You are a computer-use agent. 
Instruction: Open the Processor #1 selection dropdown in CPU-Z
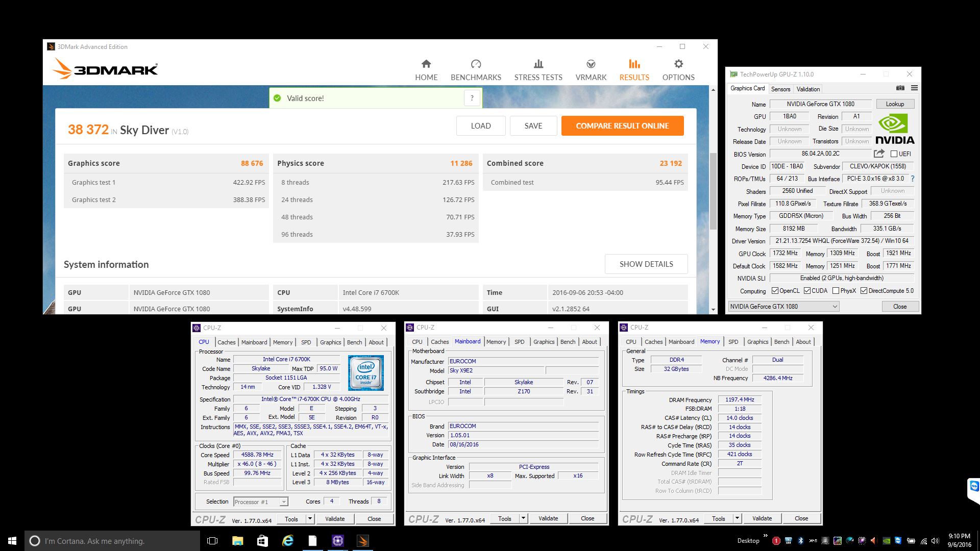261,502
